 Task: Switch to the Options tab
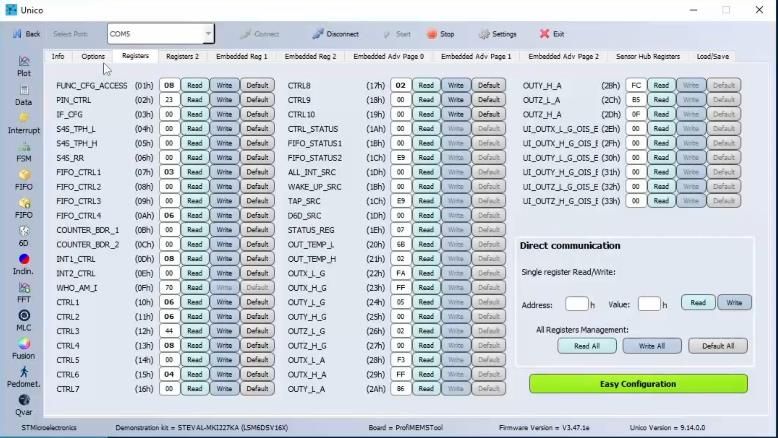click(x=93, y=56)
